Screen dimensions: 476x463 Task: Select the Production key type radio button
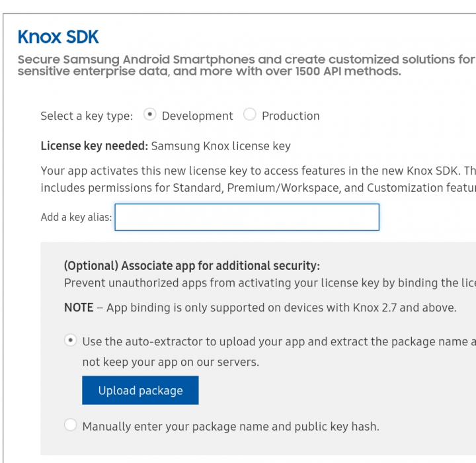249,114
